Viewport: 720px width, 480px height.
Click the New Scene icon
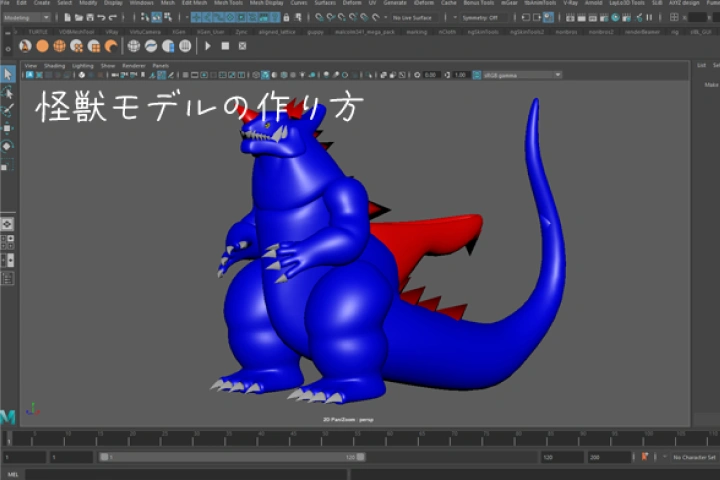[68, 18]
